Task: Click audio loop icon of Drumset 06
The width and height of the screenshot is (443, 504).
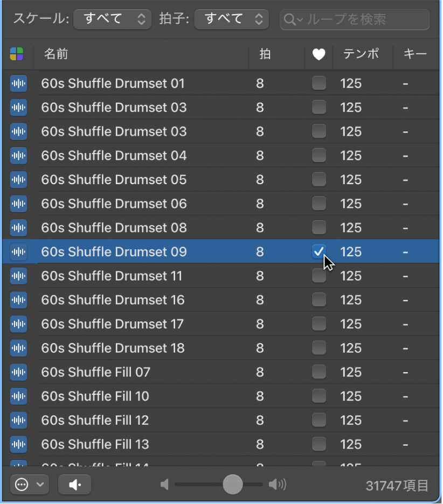Action: [x=18, y=204]
